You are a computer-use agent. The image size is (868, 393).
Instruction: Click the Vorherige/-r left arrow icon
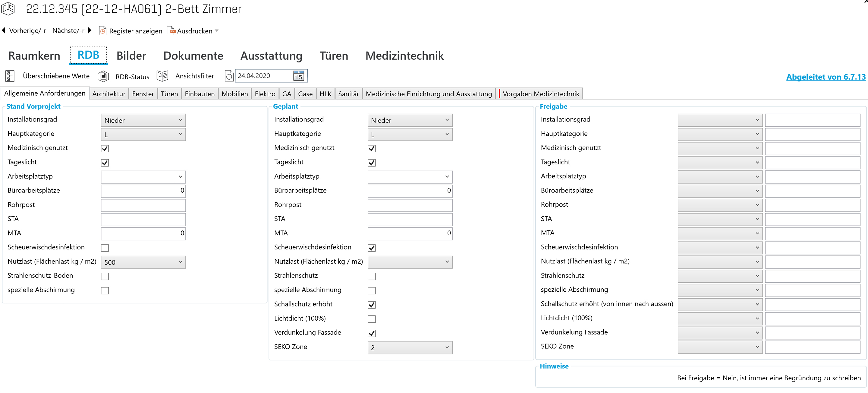click(4, 30)
